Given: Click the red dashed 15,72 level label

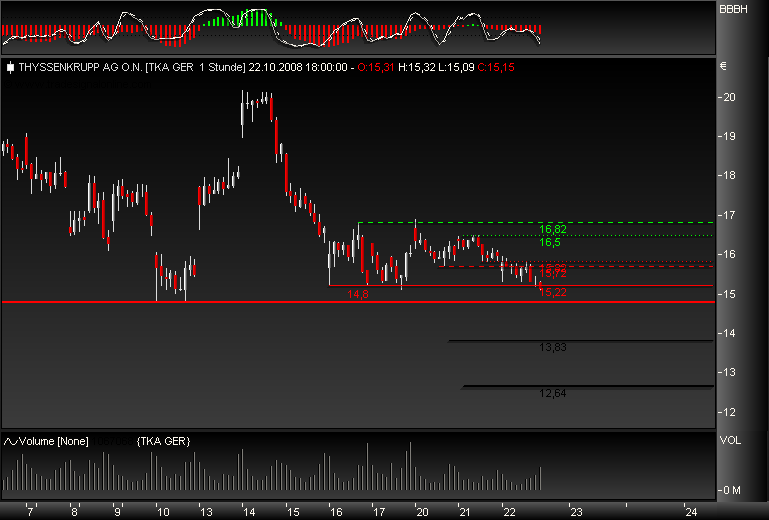Looking at the screenshot, I should [553, 273].
